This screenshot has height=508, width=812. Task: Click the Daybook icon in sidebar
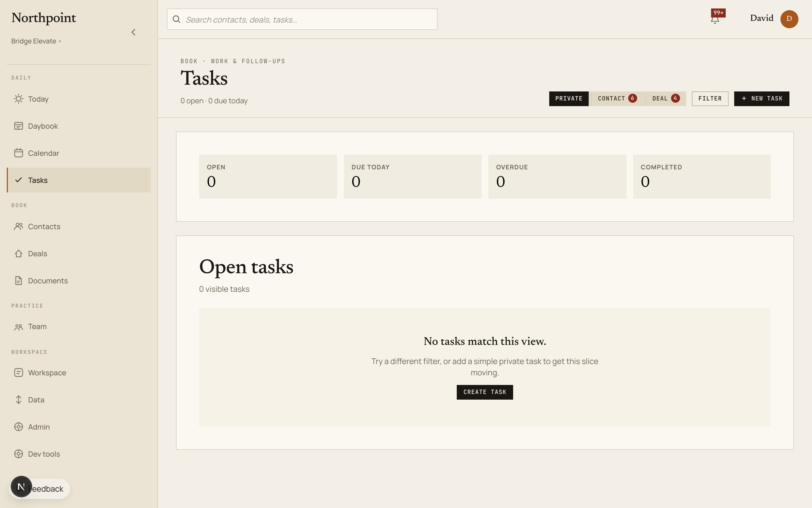click(18, 126)
